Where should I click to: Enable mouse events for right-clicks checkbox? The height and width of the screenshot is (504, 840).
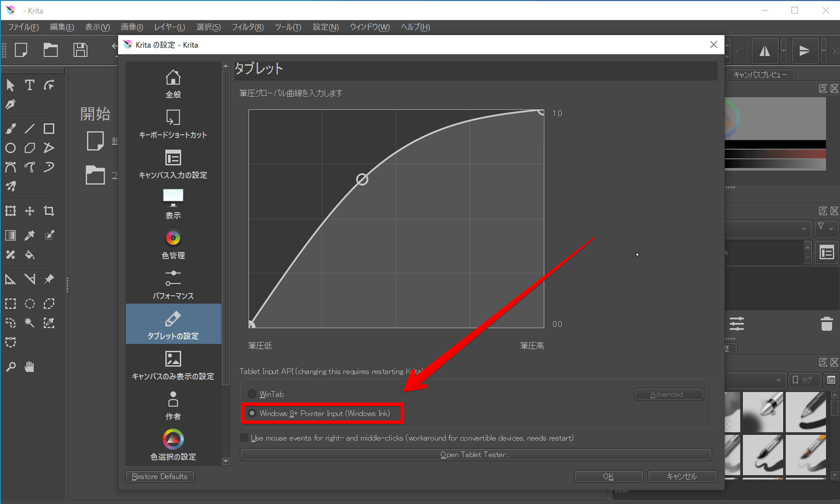click(x=244, y=438)
